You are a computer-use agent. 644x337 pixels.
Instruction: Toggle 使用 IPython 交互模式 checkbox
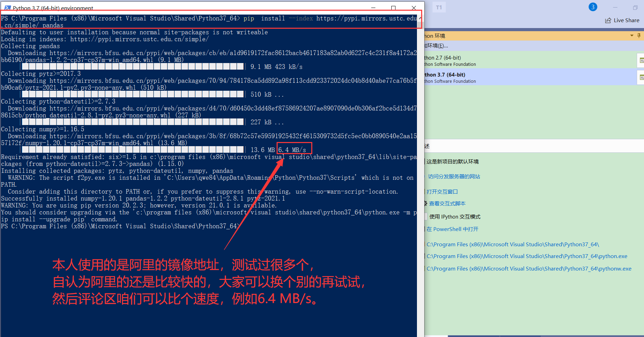click(426, 217)
